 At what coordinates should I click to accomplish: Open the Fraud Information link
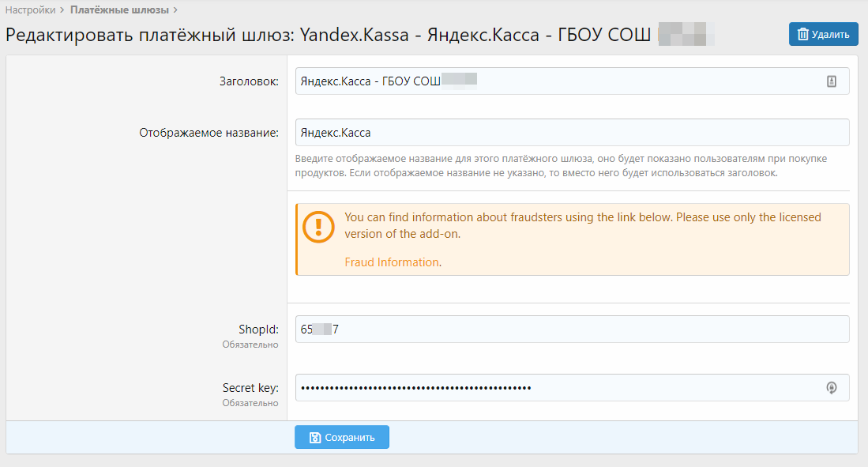[x=391, y=262]
